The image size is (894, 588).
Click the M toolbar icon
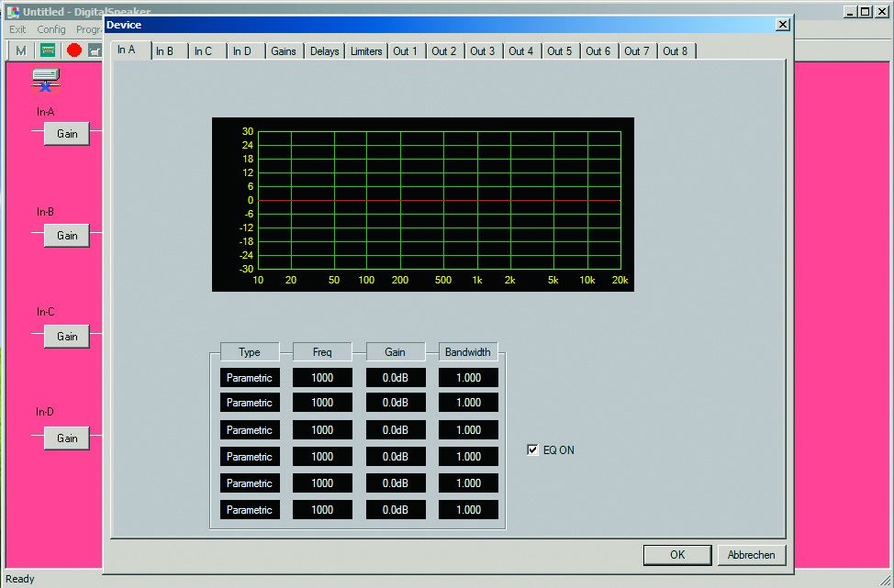pos(21,50)
